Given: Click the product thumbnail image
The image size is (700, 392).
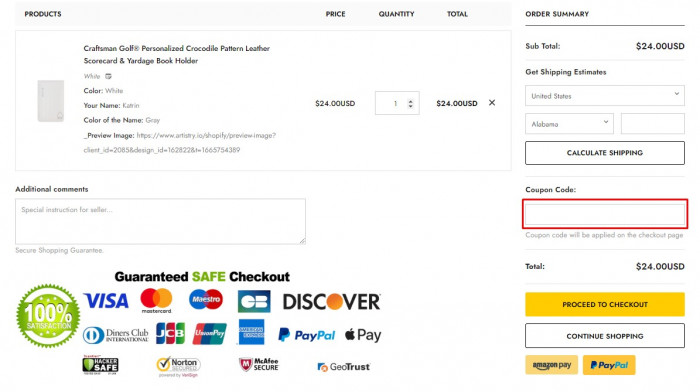Looking at the screenshot, I should (x=50, y=101).
